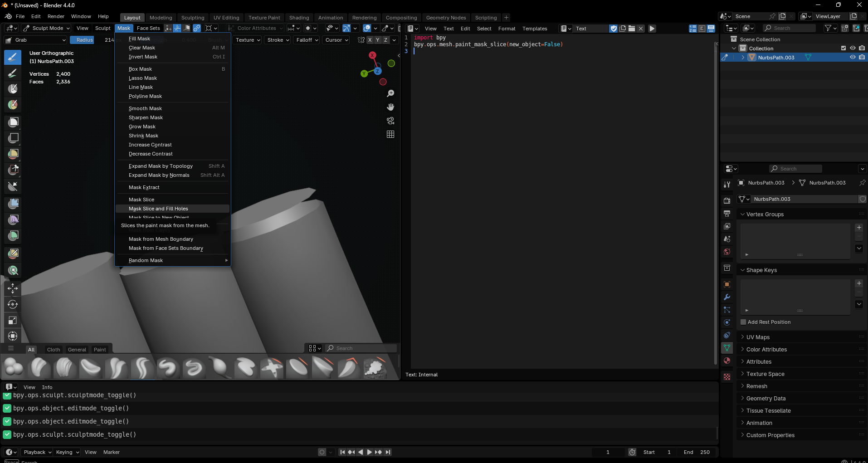Viewport: 868px width, 463px height.
Task: Toggle X axis symmetry button
Action: pyautogui.click(x=370, y=40)
